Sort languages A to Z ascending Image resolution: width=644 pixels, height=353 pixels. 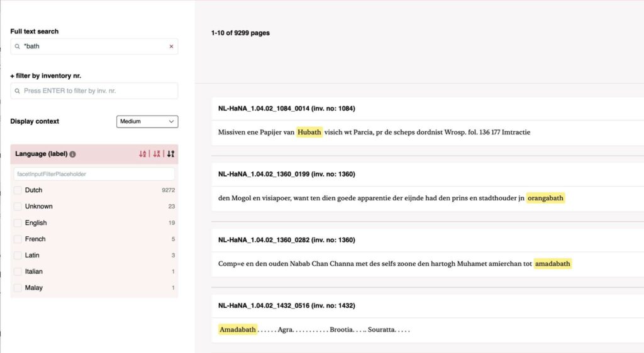pyautogui.click(x=143, y=154)
